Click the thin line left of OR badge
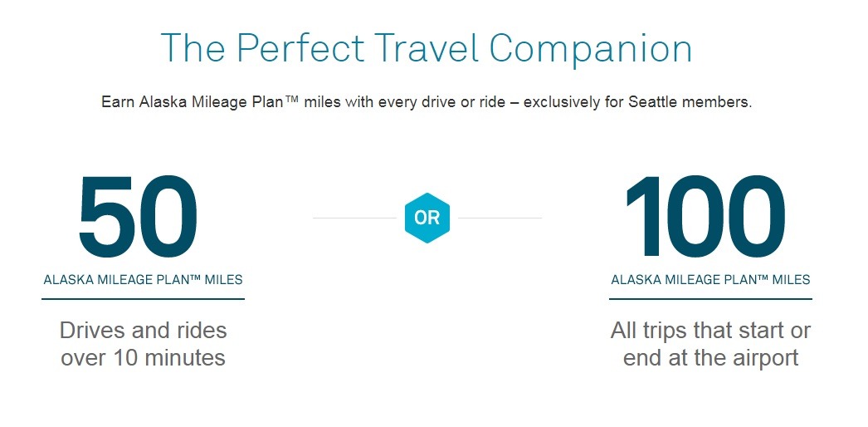Viewport: 868px width, 427px height. tap(354, 218)
